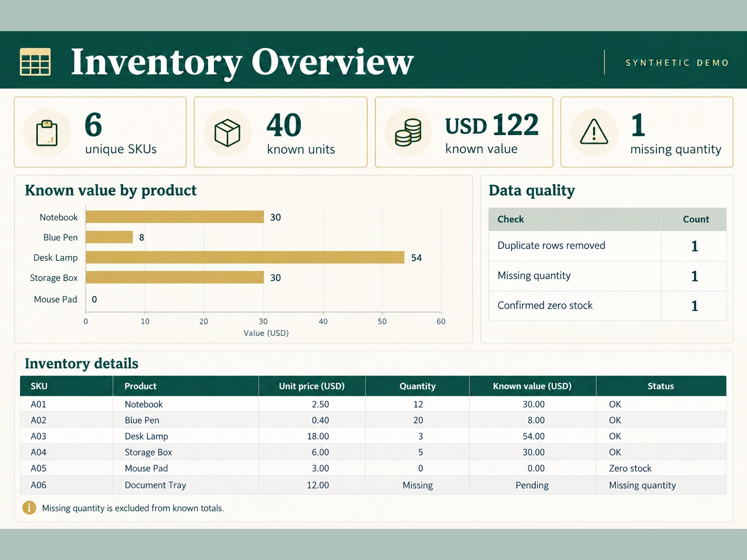Click the coin stack icon on known value card

tap(408, 133)
